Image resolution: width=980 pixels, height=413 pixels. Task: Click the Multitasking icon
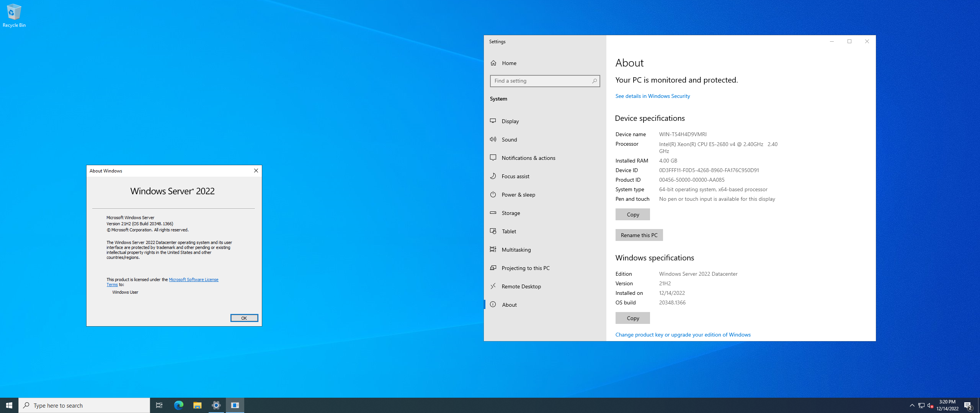click(x=493, y=249)
